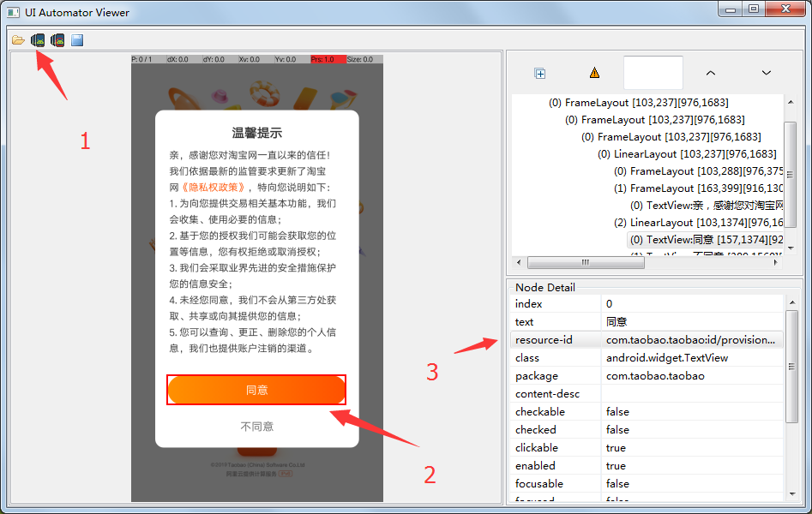Click the UI Automator Viewer title bar icon
Screen dimensions: 812x514
14,13
